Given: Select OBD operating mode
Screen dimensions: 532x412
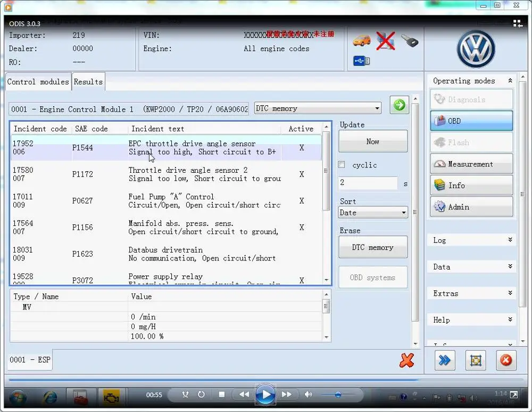Looking at the screenshot, I should coord(471,121).
